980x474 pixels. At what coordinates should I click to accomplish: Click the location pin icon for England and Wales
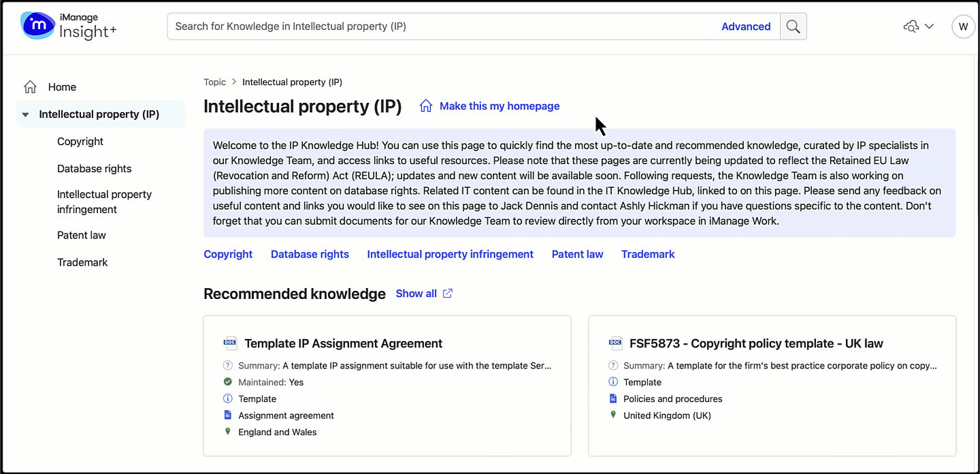[228, 431]
